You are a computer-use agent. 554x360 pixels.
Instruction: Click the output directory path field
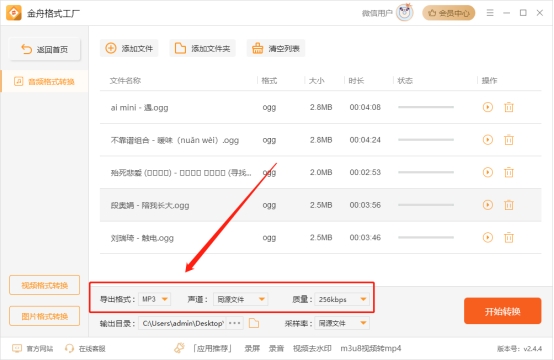coord(182,323)
